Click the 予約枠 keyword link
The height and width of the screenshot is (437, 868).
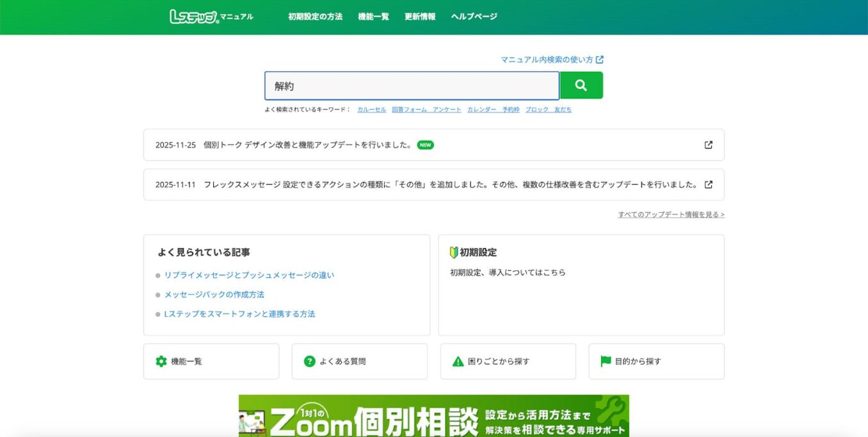click(511, 109)
